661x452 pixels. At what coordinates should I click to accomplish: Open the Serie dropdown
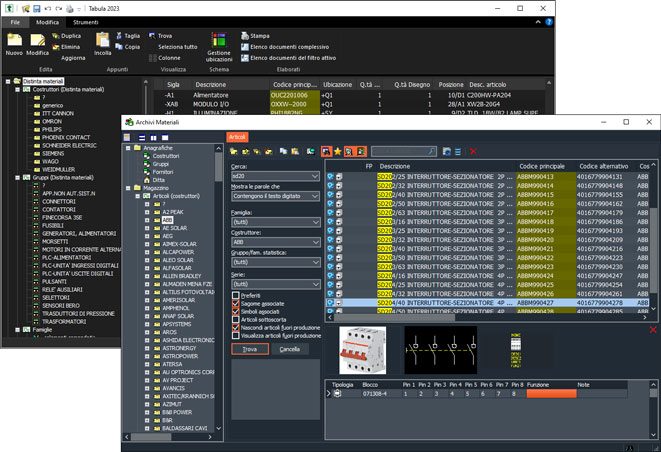click(x=276, y=284)
